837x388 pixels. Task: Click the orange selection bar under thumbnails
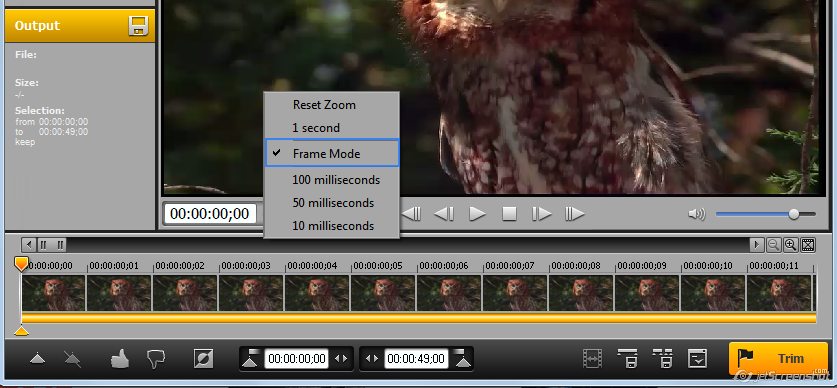pyautogui.click(x=419, y=318)
